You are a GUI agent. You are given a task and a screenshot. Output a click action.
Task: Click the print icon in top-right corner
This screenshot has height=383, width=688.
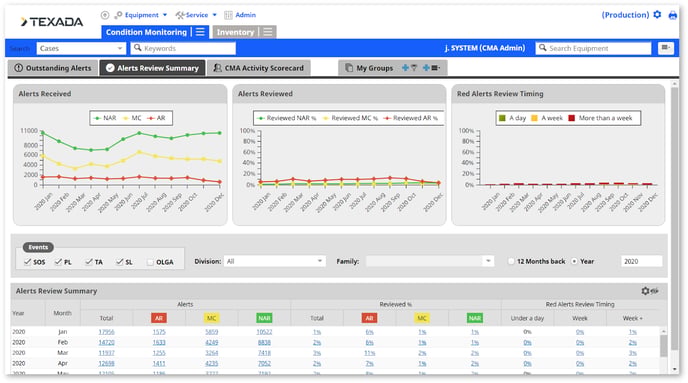pos(672,15)
